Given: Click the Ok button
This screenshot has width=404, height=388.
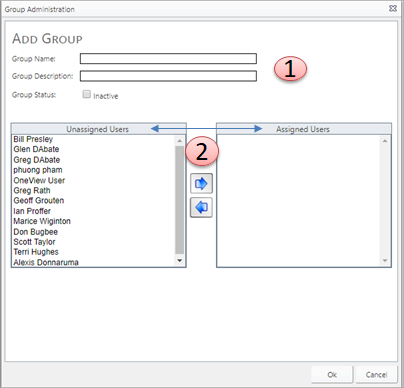Looking at the screenshot, I should (x=332, y=375).
